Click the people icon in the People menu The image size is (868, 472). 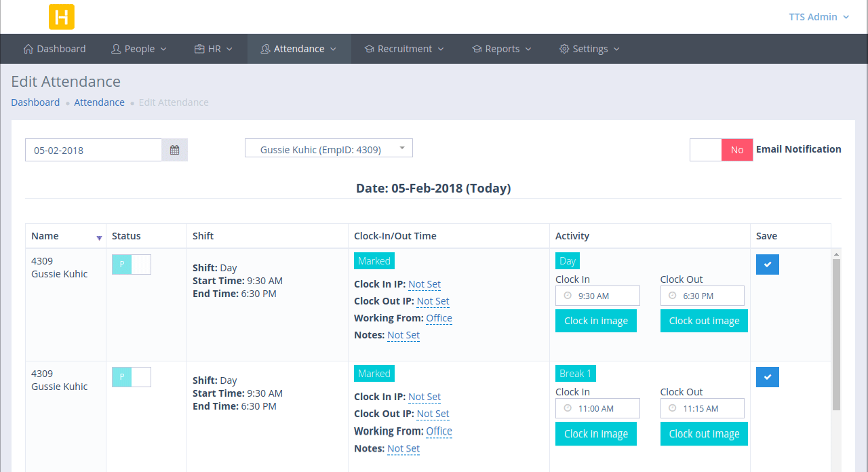[116, 48]
